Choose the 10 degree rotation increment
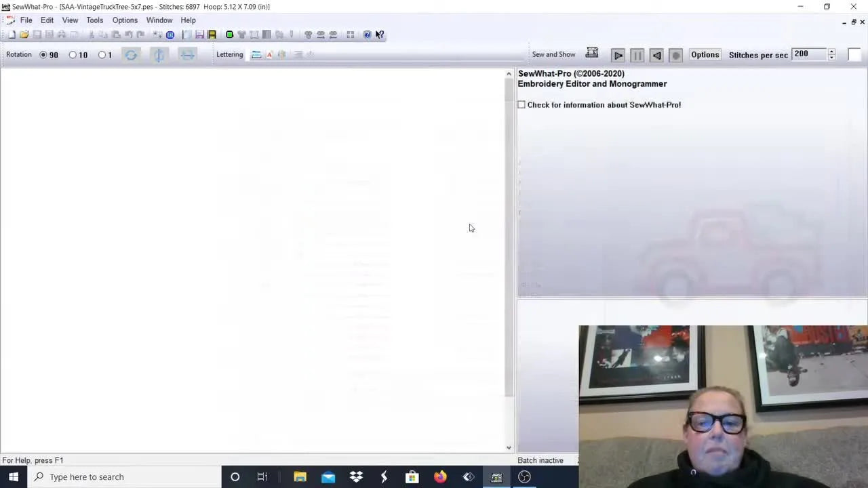 click(73, 55)
